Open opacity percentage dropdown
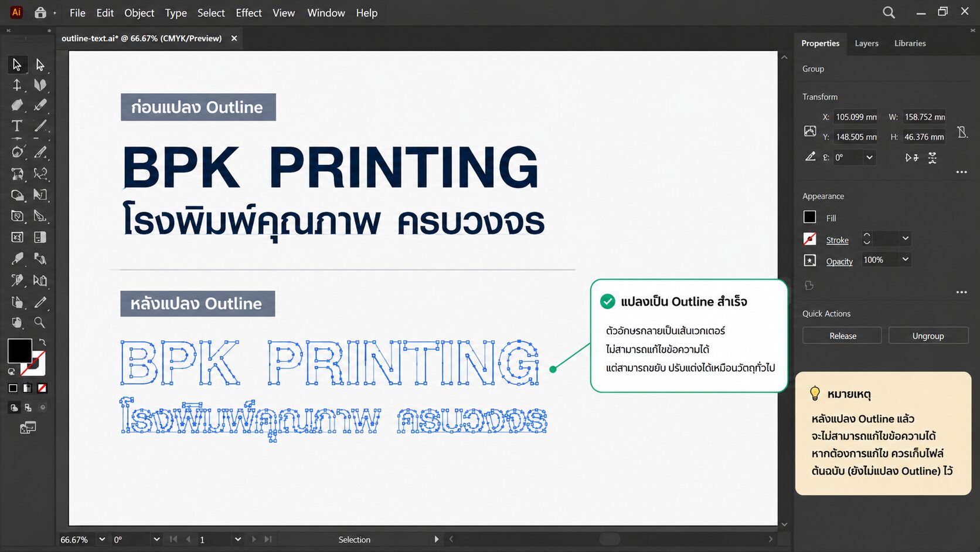Viewport: 980px width, 552px height. [x=906, y=259]
